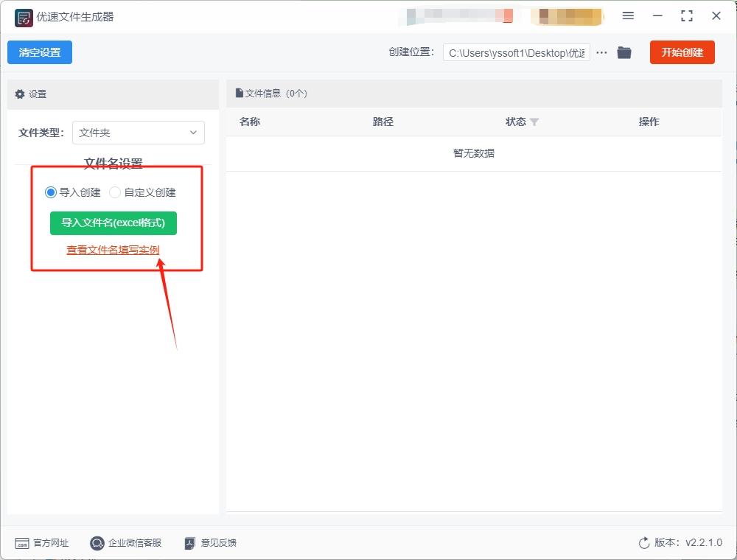
Task: Click the 优速文件生成器 app logo icon
Action: point(24,18)
